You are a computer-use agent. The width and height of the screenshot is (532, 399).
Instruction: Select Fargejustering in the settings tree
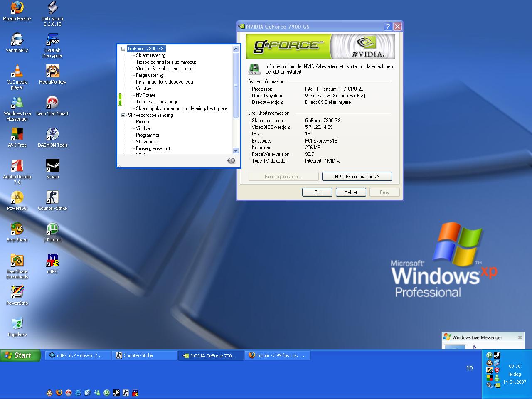tap(150, 75)
